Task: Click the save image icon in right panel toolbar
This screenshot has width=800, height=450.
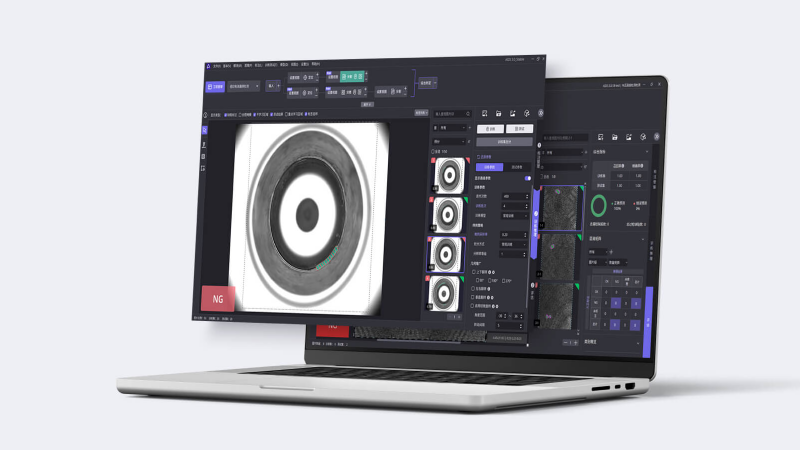Action: (483, 114)
